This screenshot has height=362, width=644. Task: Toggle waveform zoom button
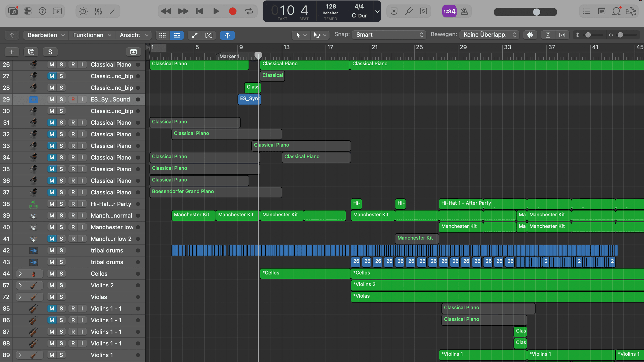(530, 35)
